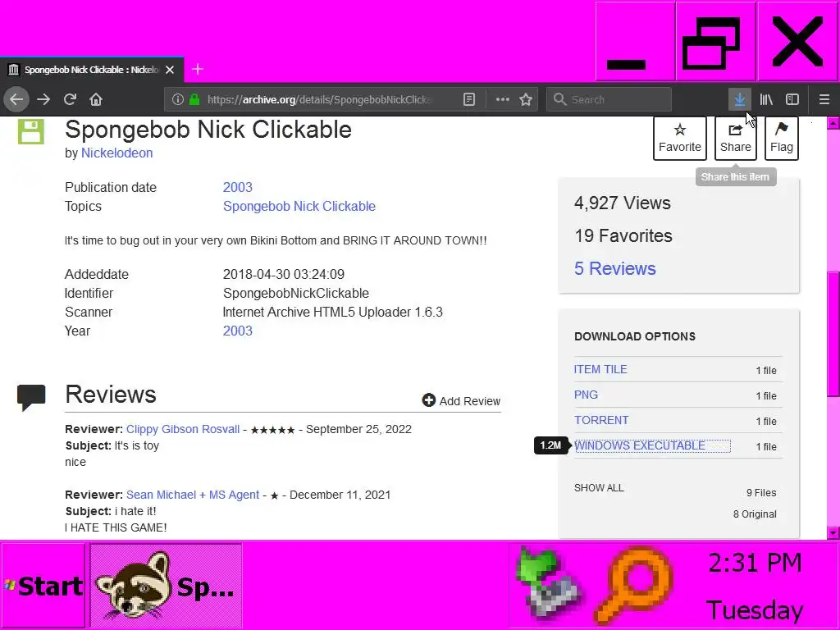The width and height of the screenshot is (840, 630).
Task: Open TORRENT download option
Action: 601,421
